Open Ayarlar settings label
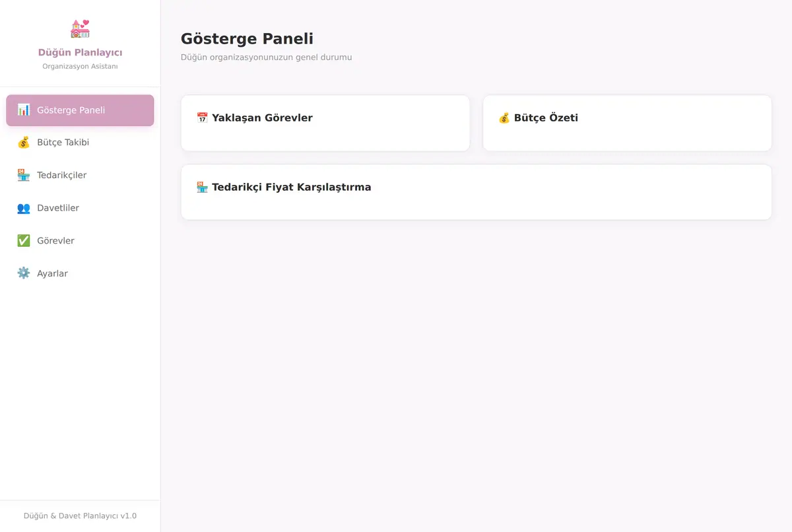Viewport: 792px width, 532px height. point(52,274)
